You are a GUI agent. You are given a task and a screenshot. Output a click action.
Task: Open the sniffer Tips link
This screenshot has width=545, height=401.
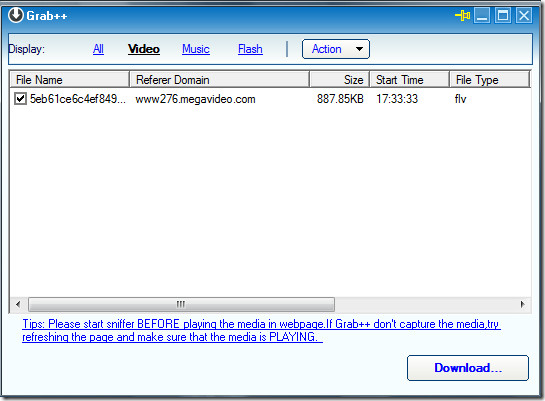pos(261,330)
